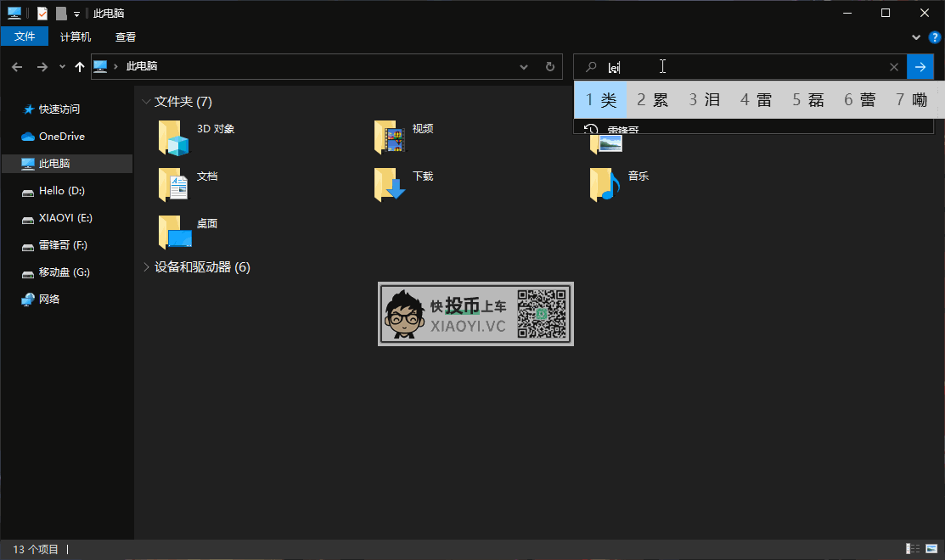Select the 3D 对象 folder icon

click(x=173, y=138)
